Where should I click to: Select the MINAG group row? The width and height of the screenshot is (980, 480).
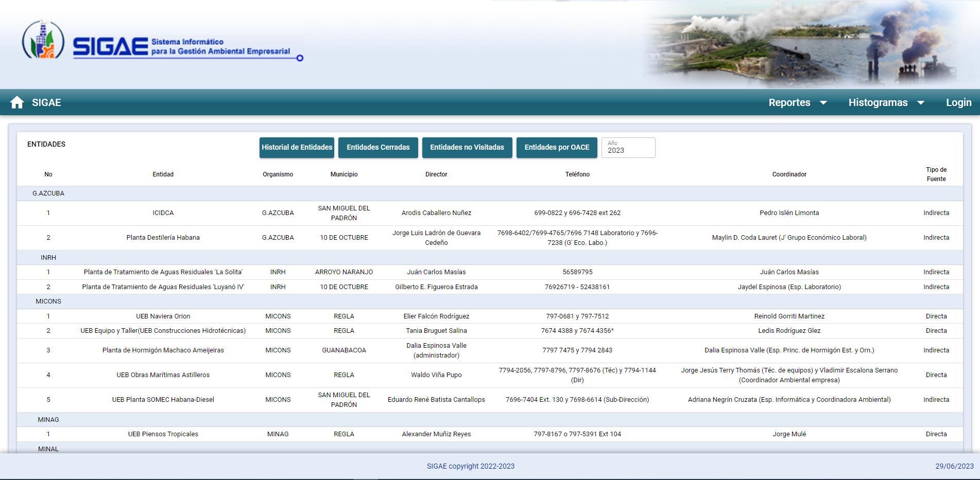pos(490,420)
